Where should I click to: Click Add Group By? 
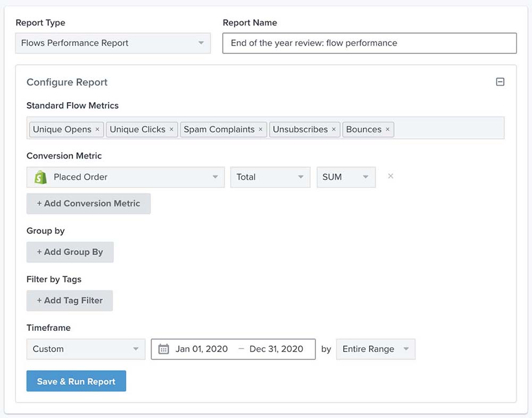click(70, 252)
